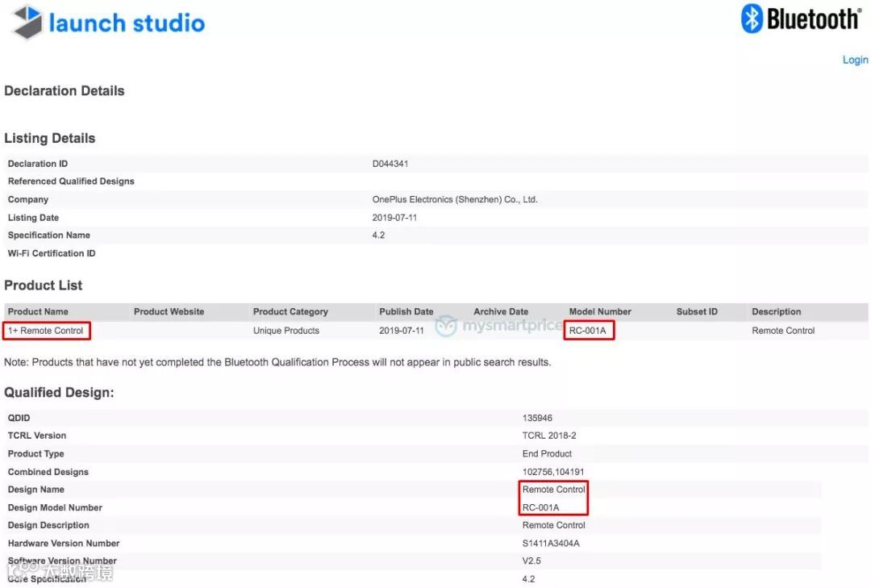This screenshot has width=871, height=588.
Task: Click the Declaration ID label
Action: tap(38, 164)
